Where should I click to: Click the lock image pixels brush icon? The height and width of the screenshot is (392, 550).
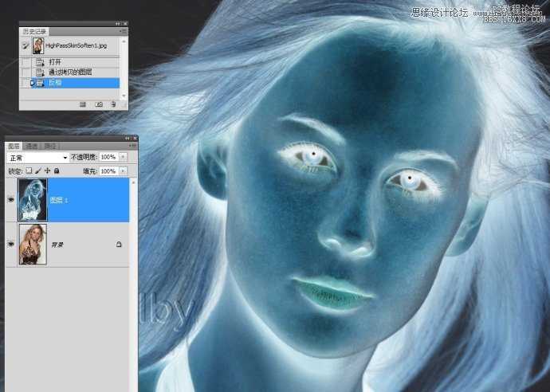[x=37, y=171]
